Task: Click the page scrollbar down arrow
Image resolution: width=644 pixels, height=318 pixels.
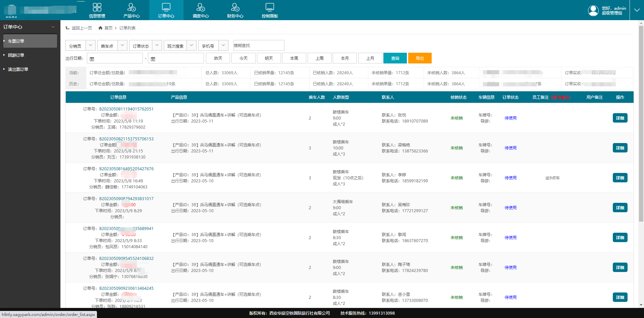Action: click(x=641, y=305)
